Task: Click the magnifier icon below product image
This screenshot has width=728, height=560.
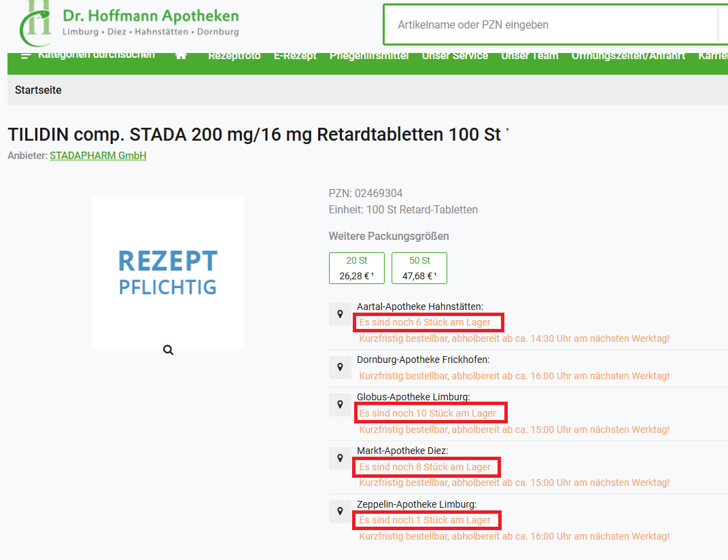Action: tap(168, 350)
